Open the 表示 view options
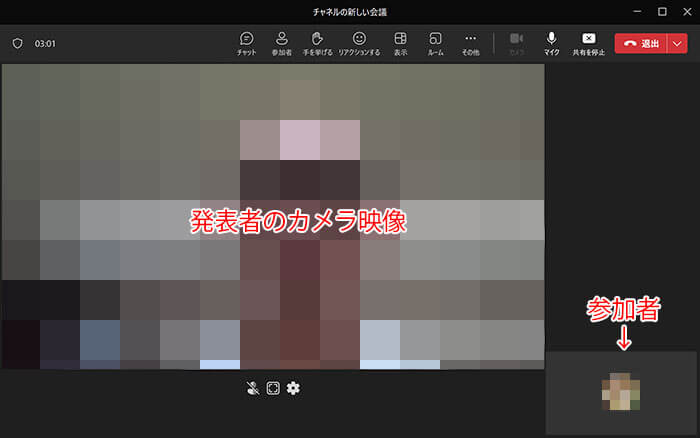Viewport: 700px width, 438px height. click(400, 44)
